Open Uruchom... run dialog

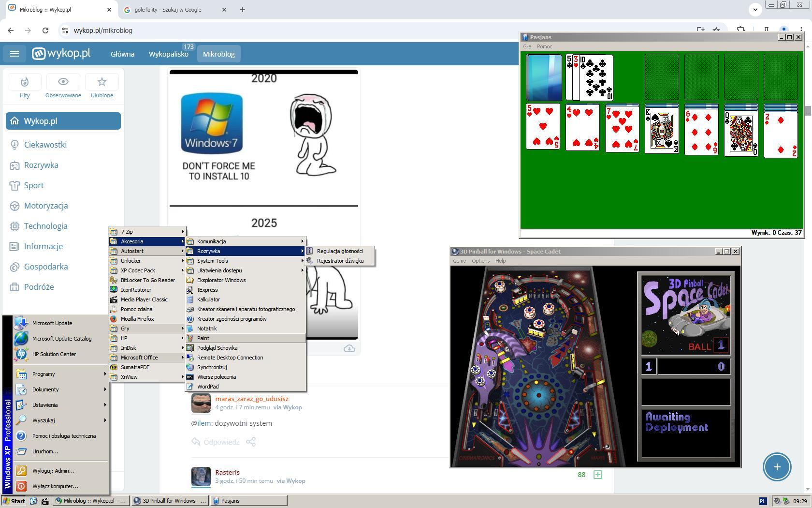click(60, 451)
